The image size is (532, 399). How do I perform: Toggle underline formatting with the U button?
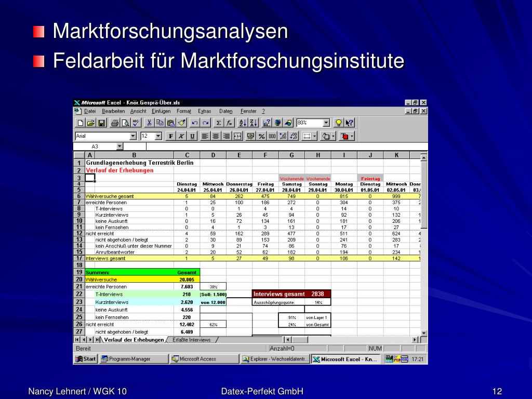[192, 136]
